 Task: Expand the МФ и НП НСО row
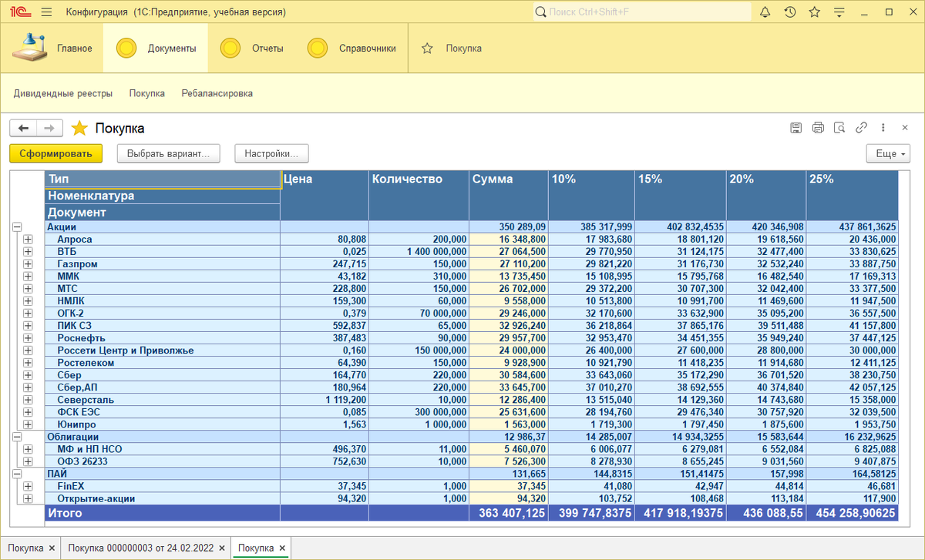point(29,449)
